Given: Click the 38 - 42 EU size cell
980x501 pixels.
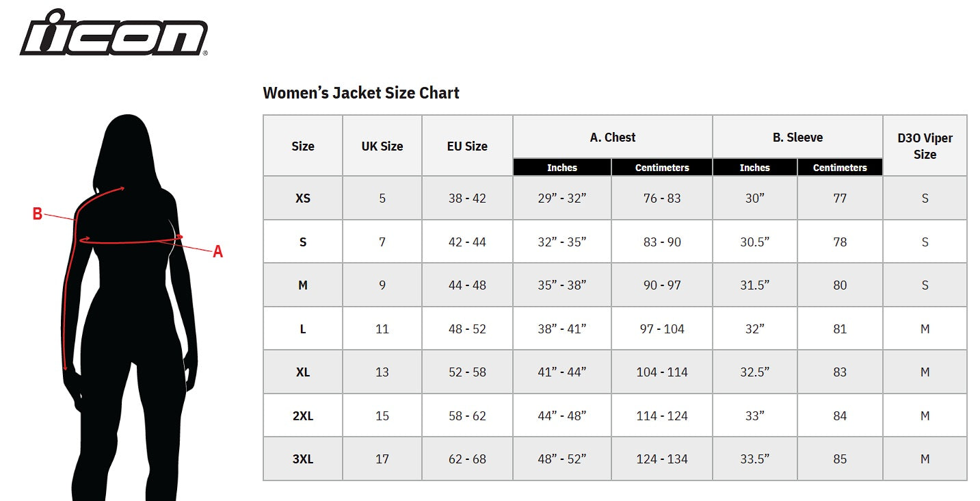Looking at the screenshot, I should point(467,198).
